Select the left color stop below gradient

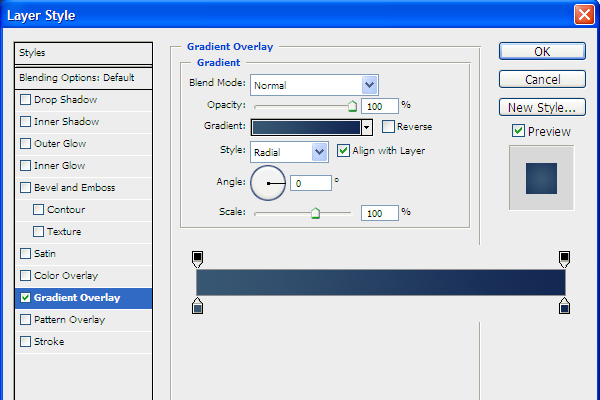(x=197, y=306)
